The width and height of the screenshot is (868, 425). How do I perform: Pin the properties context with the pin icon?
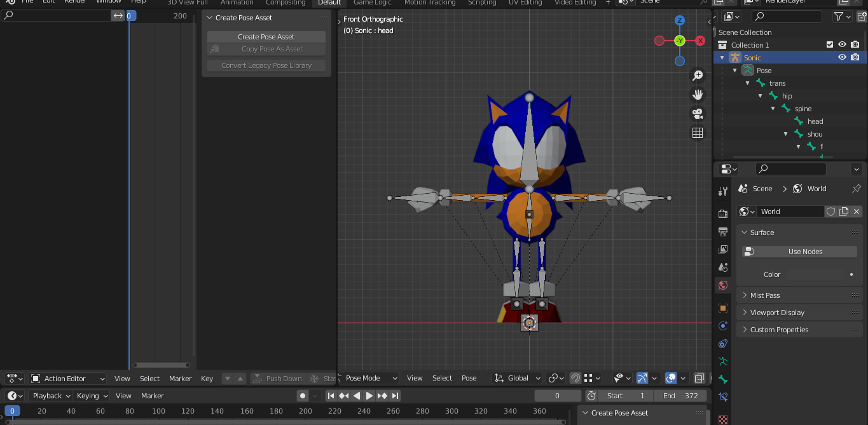click(856, 189)
